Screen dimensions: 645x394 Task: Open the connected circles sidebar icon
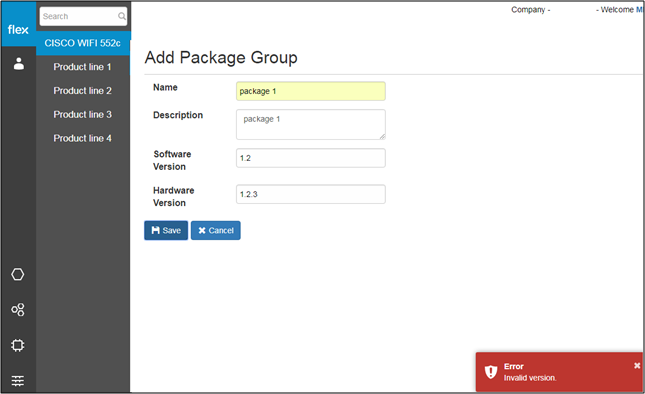[18, 310]
